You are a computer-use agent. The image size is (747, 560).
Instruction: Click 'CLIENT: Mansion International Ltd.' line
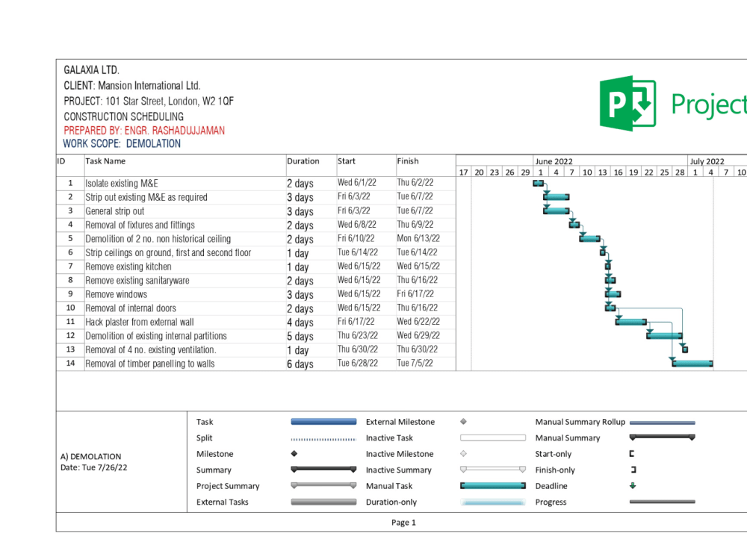pyautogui.click(x=132, y=86)
